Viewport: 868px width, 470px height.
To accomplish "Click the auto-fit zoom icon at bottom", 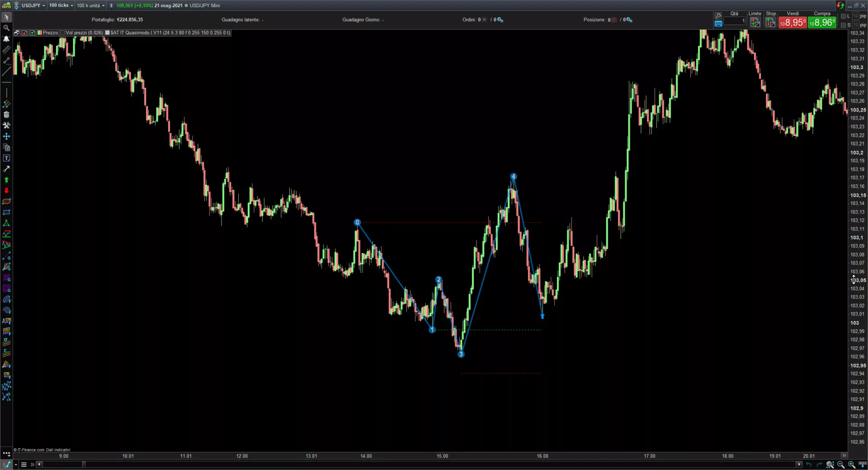I will pyautogui.click(x=830, y=465).
